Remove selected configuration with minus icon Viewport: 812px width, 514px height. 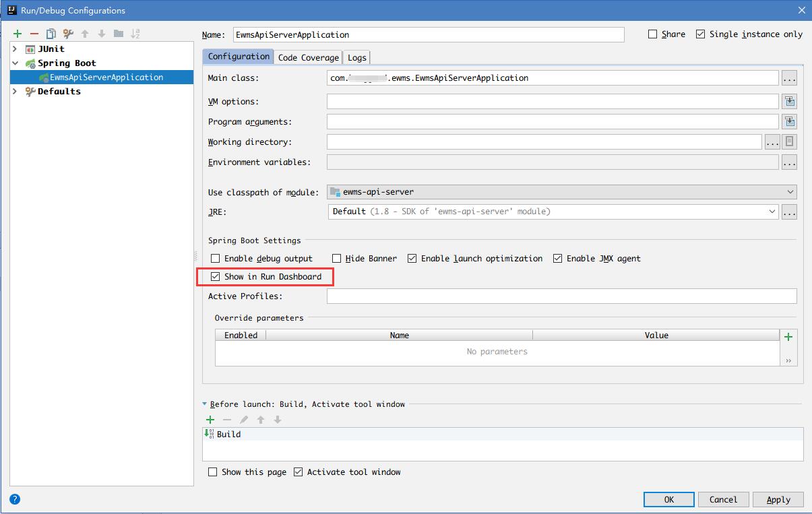coord(34,34)
